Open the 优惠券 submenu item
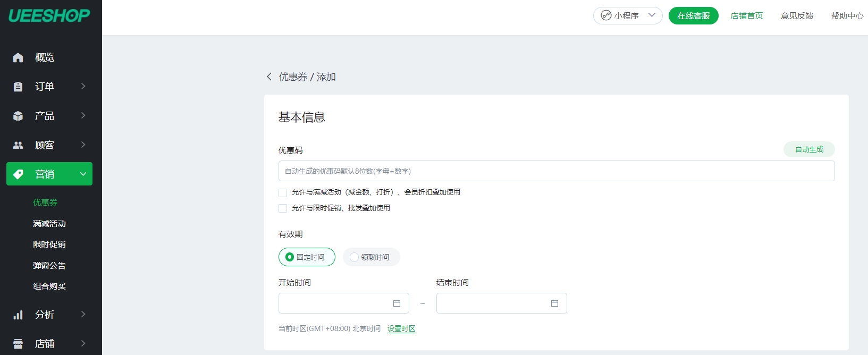 (45, 202)
